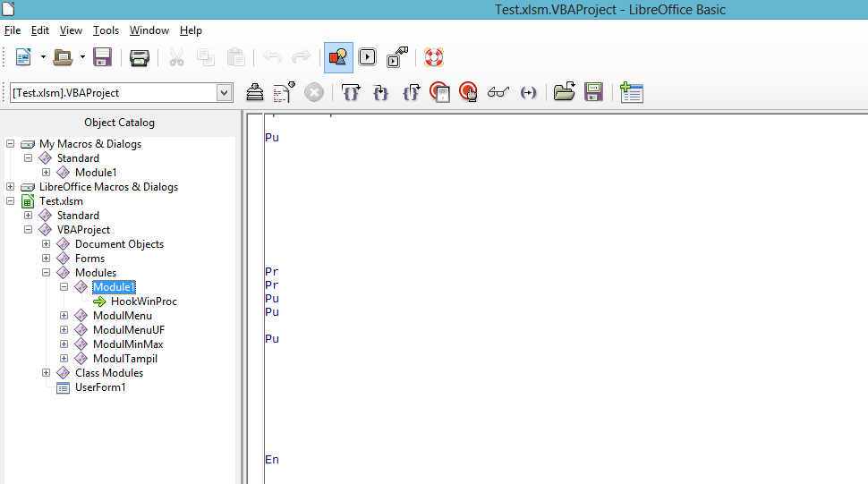Open the New document dropdown arrow
868x484 pixels.
click(x=43, y=57)
